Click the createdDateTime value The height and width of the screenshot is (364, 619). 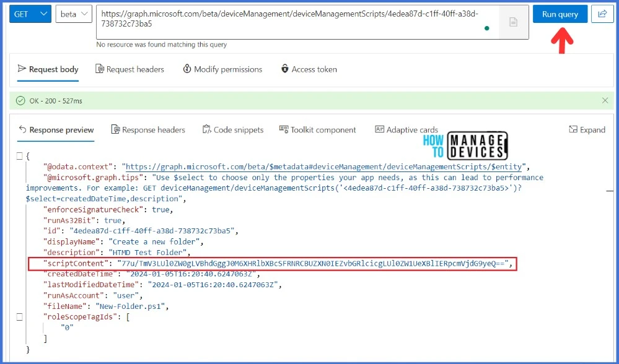[191, 274]
